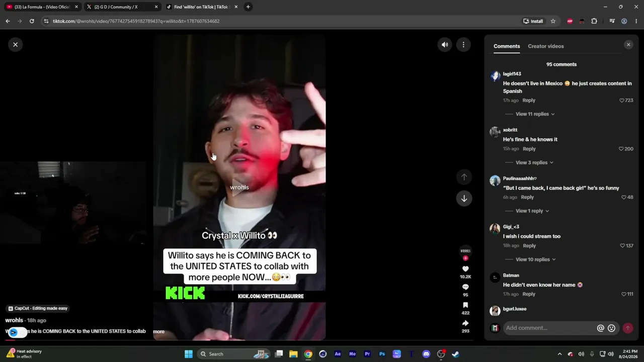Image resolution: width=644 pixels, height=362 pixels.
Task: Reply to Paulinaaahhh's comment
Action: coord(527,198)
